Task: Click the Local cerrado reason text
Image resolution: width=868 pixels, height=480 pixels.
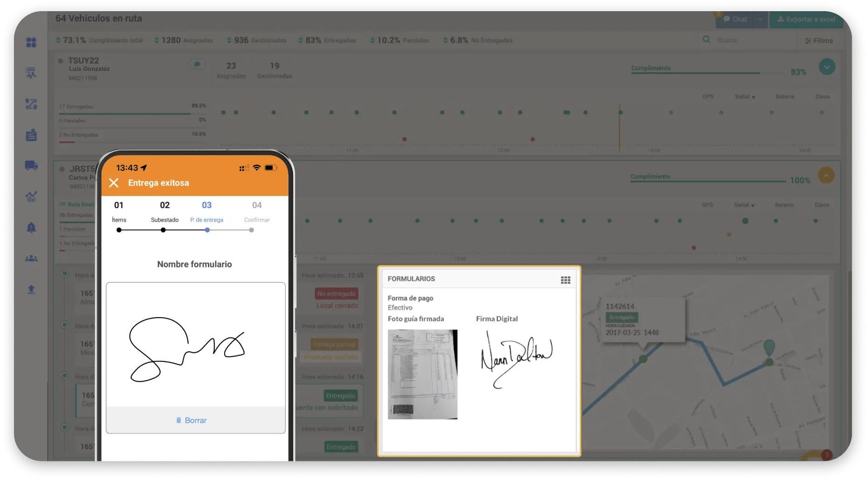Action: (337, 305)
